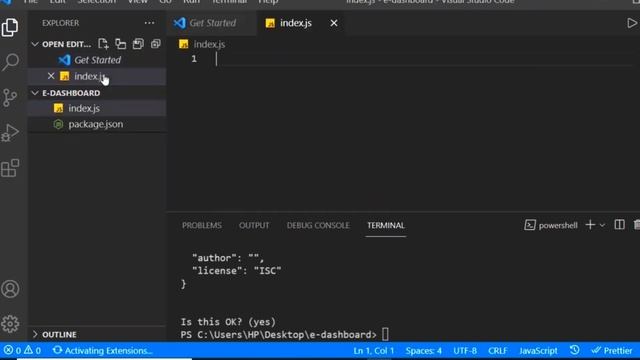Open the Search view in activity bar
640x360 pixels.
pos(10,62)
